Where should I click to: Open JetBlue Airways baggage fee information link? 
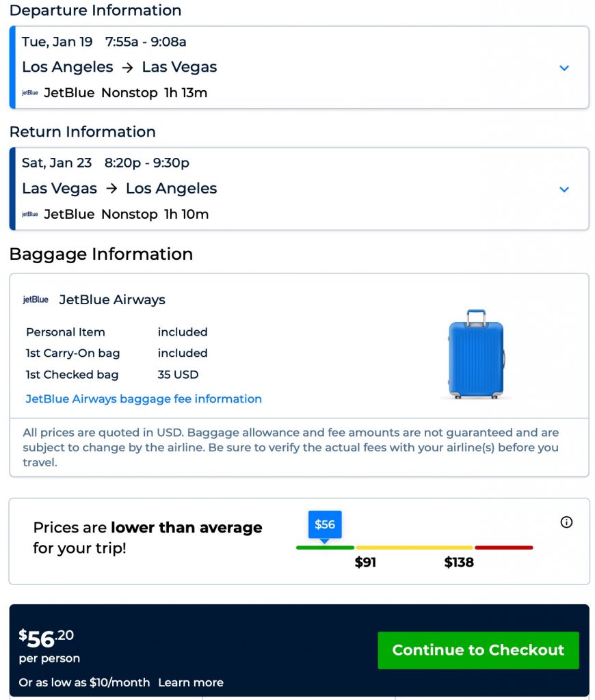coord(144,399)
